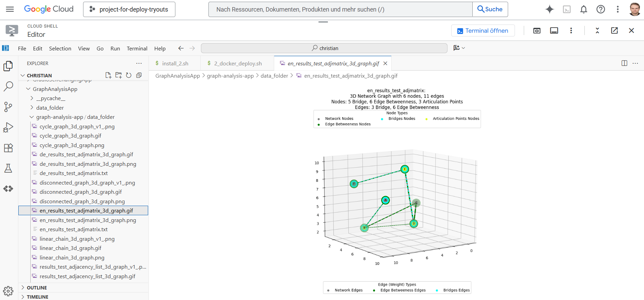The image size is (644, 300).
Task: Open the web preview icon
Action: [x=537, y=31]
